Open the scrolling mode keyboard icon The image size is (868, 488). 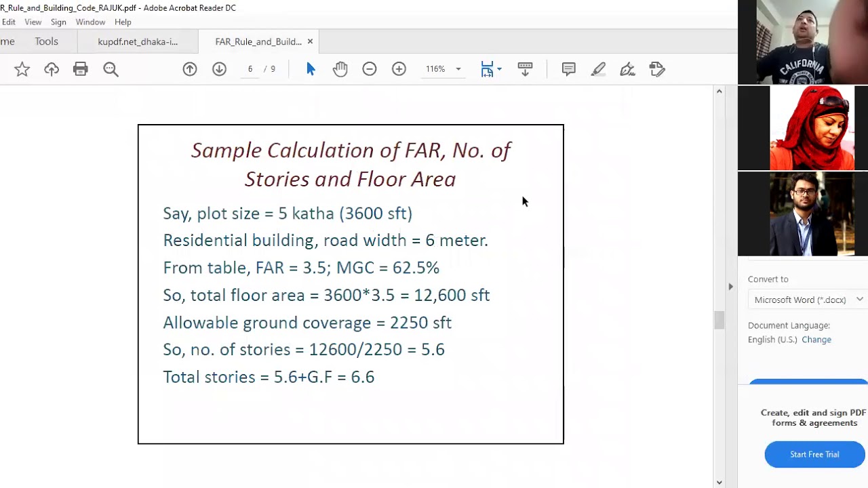click(525, 69)
